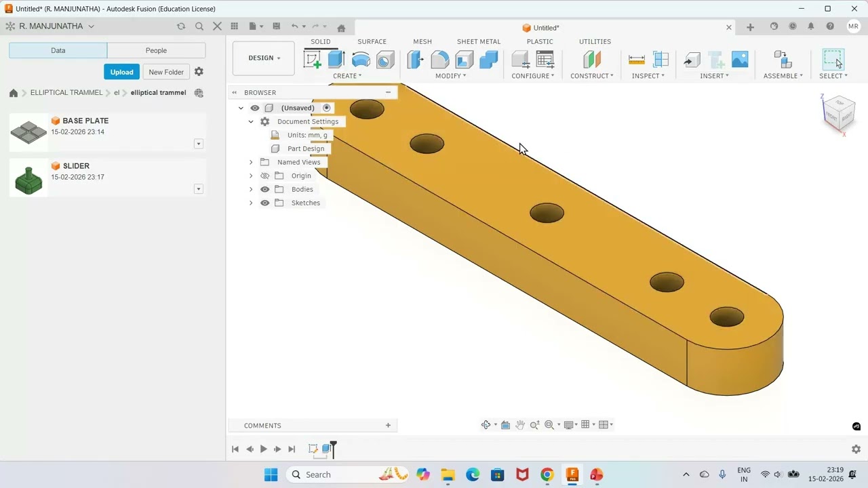
Task: Collapse the Unsaved root node
Action: (241, 108)
